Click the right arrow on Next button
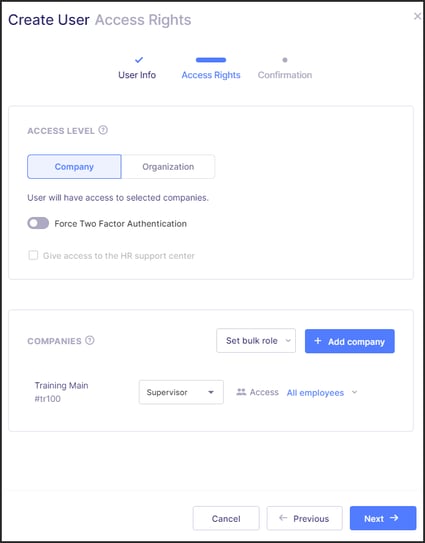 394,518
